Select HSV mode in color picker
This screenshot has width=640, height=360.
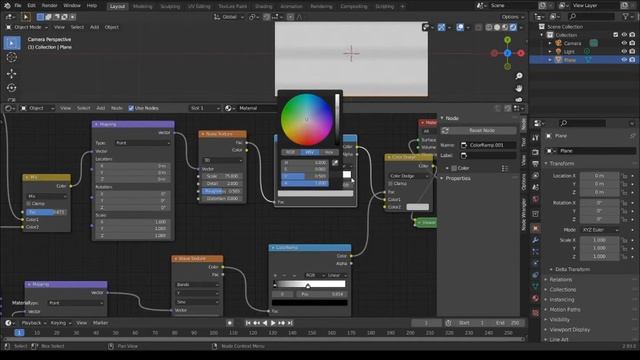(309, 152)
